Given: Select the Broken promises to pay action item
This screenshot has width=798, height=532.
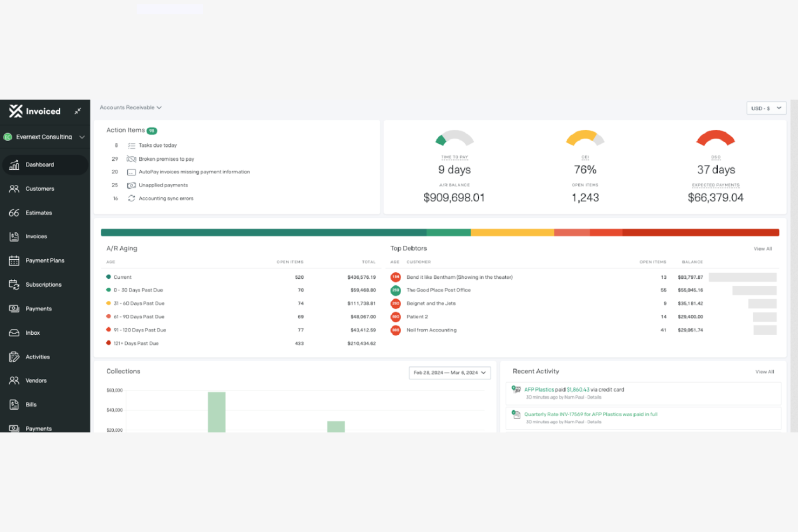Looking at the screenshot, I should pyautogui.click(x=167, y=158).
